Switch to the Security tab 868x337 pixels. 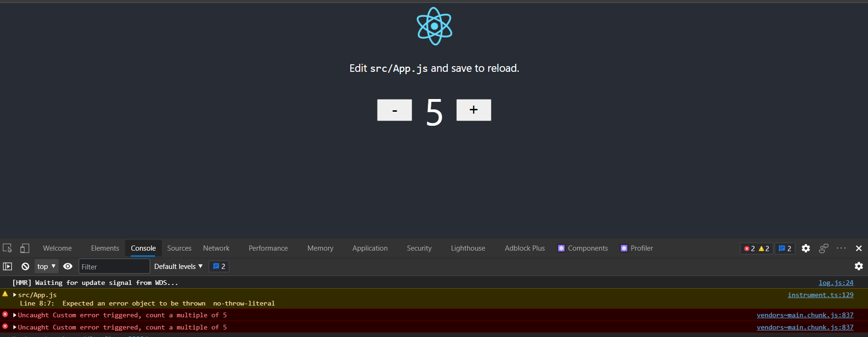tap(419, 248)
